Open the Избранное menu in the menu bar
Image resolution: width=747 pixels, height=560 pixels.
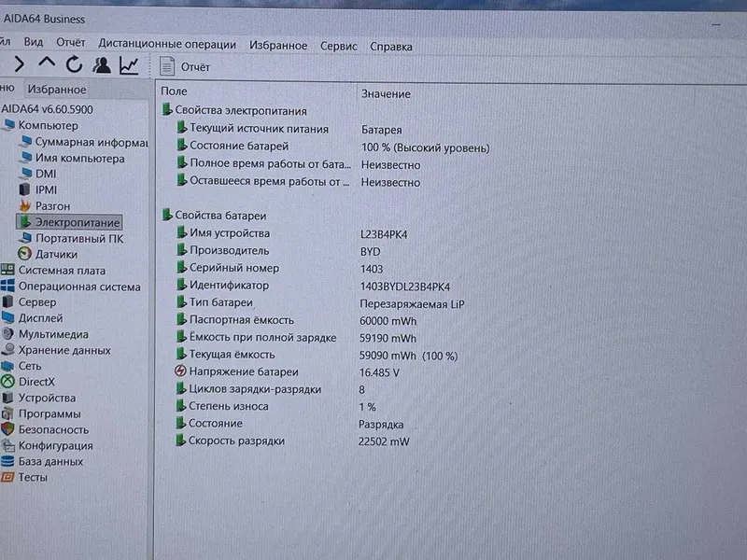tap(278, 45)
